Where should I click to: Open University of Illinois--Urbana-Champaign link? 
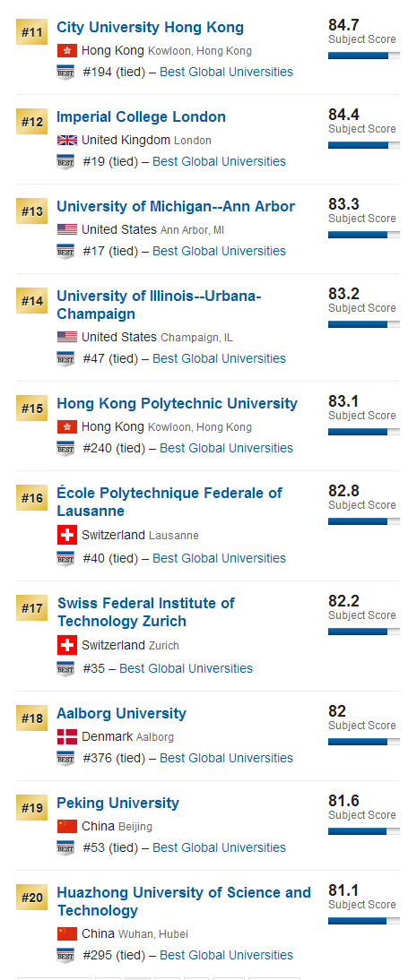159,305
